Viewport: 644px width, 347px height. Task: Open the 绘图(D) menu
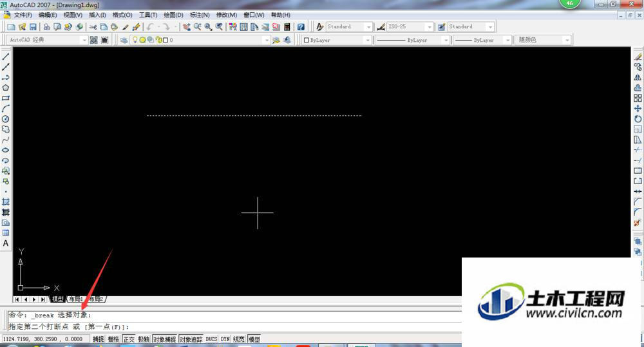tap(173, 15)
